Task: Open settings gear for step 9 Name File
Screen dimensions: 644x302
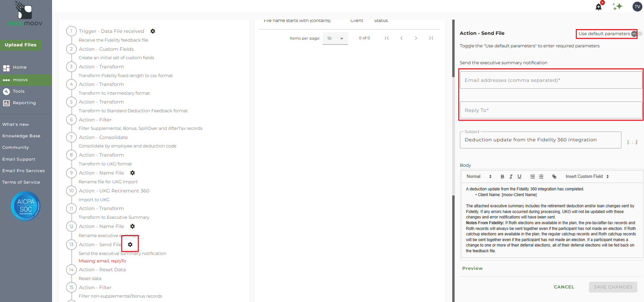Action: click(x=132, y=173)
